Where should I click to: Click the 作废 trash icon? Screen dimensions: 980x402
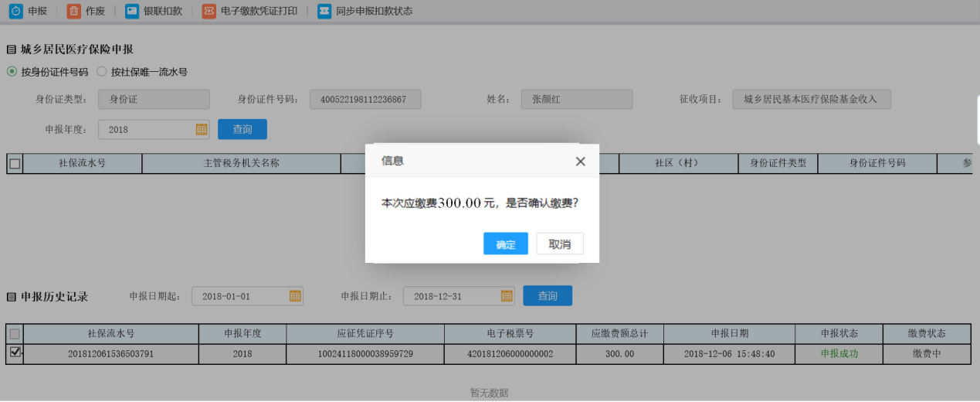pyautogui.click(x=73, y=11)
